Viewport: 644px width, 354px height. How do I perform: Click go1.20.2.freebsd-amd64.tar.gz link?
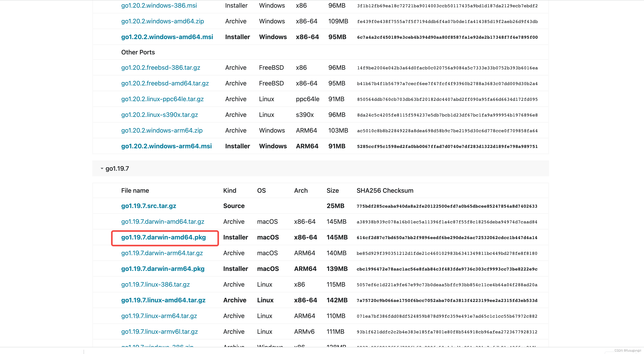coord(165,83)
